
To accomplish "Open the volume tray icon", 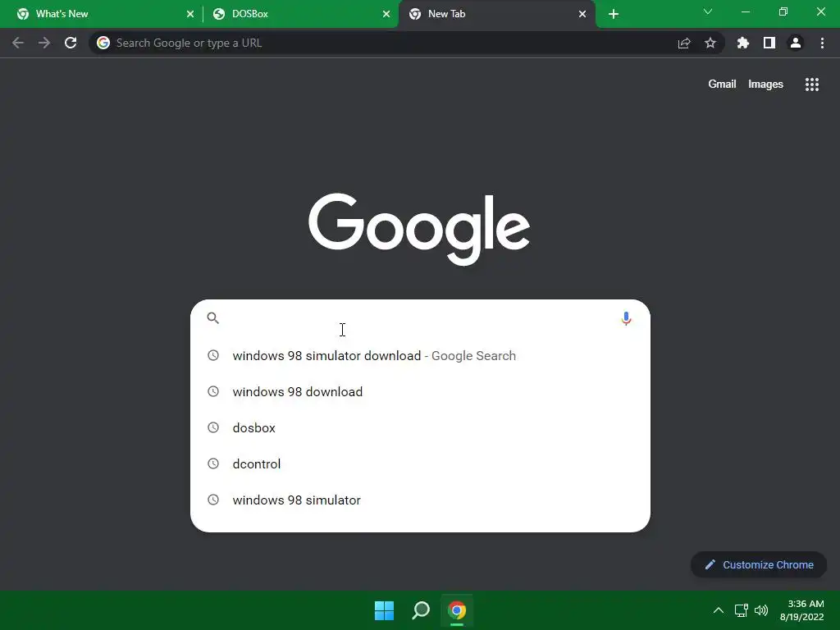I will point(761,610).
